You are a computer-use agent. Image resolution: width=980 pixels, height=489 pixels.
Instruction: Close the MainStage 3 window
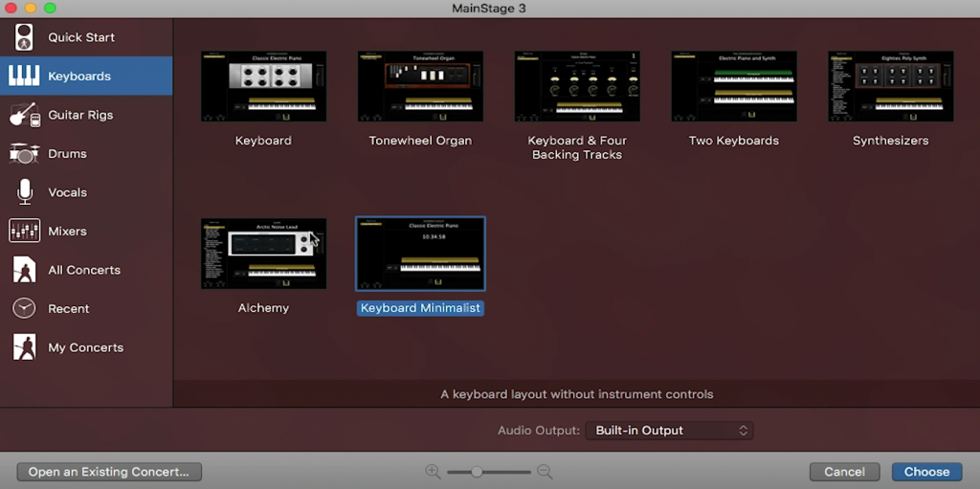click(11, 8)
